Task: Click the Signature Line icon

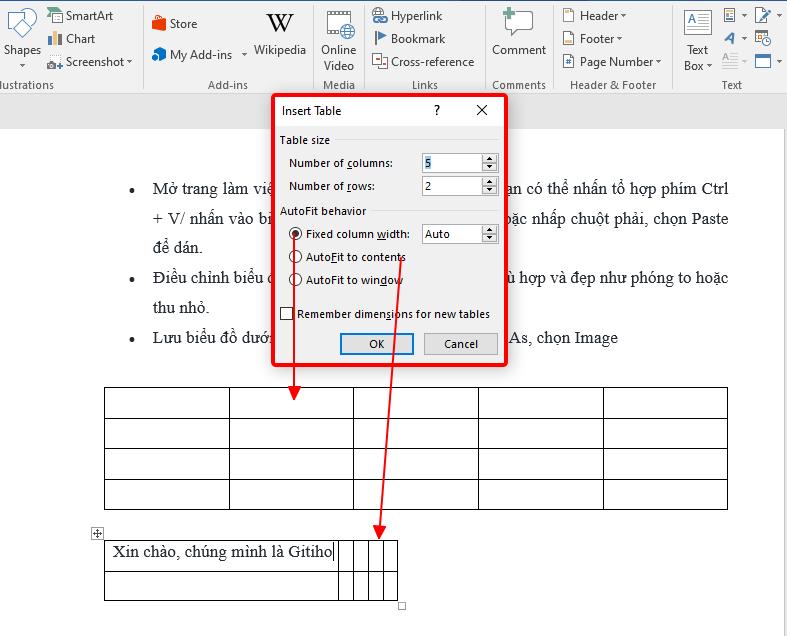Action: pos(763,16)
